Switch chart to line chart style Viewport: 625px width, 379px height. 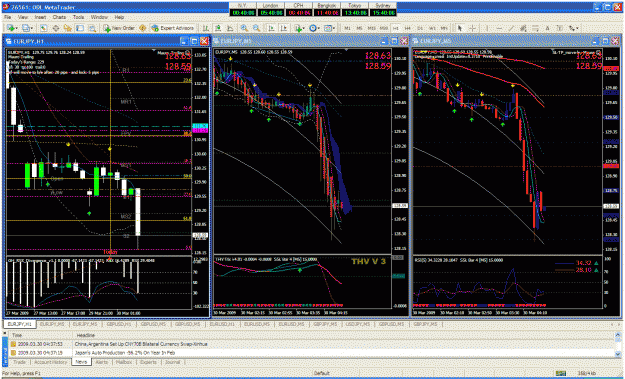pyautogui.click(x=230, y=28)
